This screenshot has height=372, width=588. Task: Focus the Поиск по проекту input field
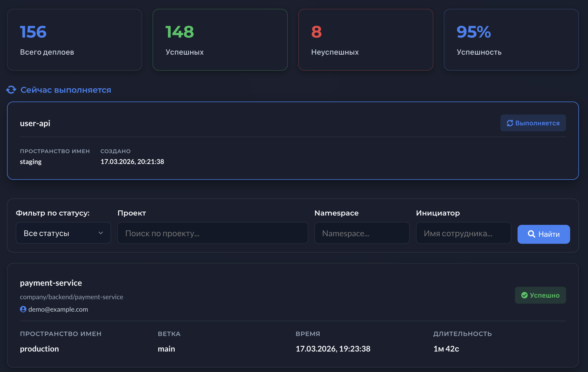212,233
